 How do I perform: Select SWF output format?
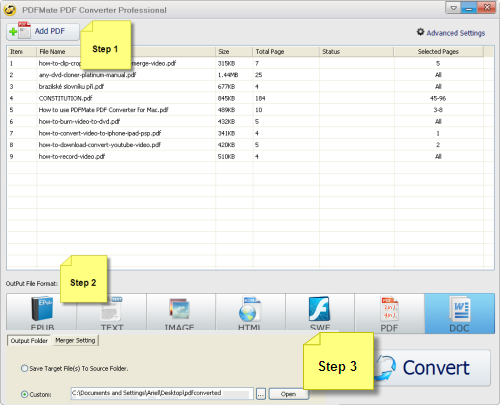(x=320, y=312)
